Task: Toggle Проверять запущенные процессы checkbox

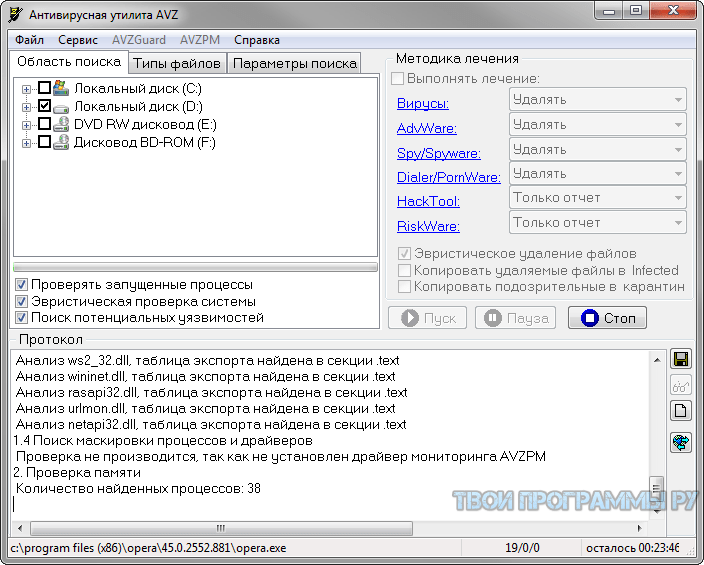Action: click(x=22, y=285)
